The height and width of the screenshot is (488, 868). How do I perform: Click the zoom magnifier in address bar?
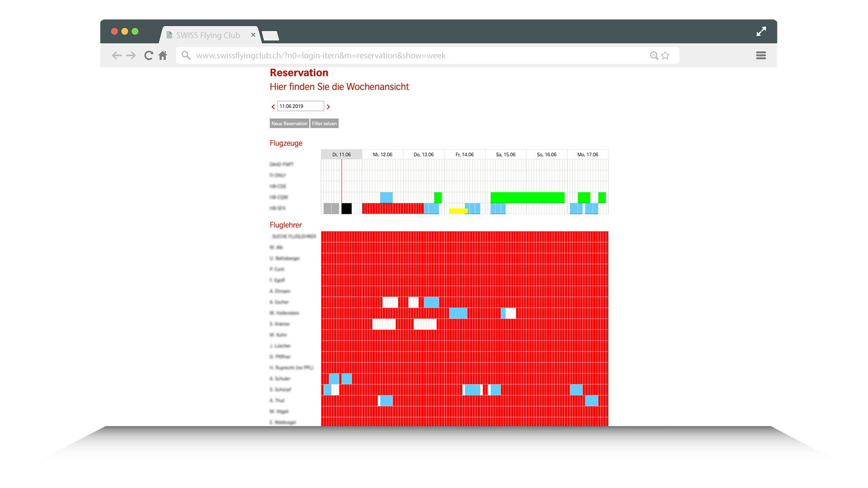(654, 56)
